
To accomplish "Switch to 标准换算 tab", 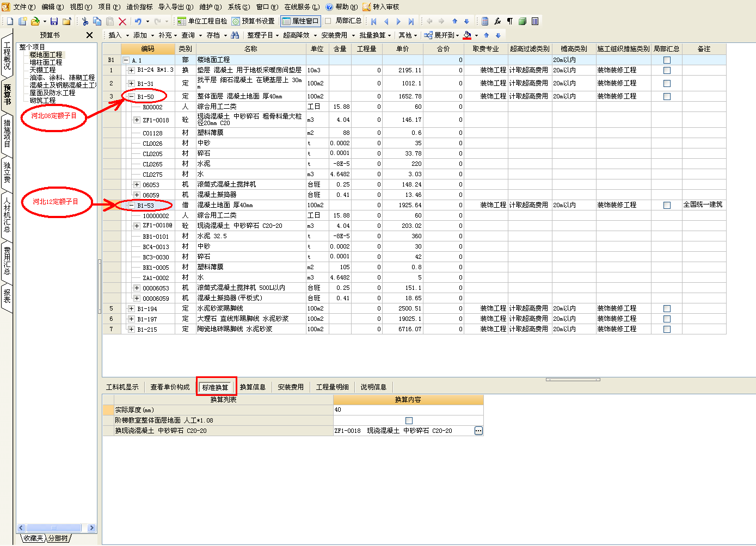I will [216, 387].
